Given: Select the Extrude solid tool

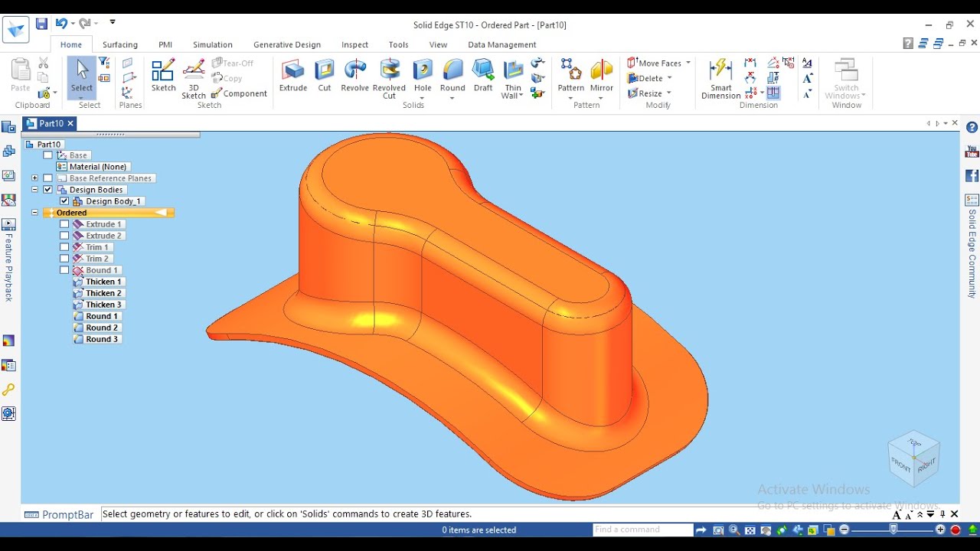Looking at the screenshot, I should pos(292,77).
